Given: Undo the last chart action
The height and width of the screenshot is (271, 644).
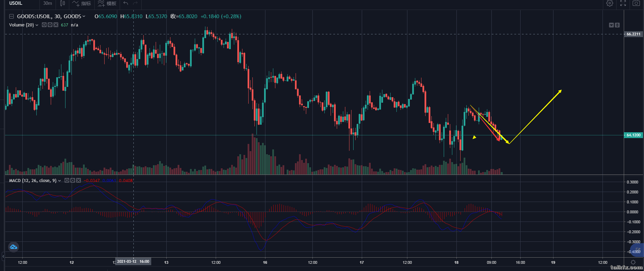Looking at the screenshot, I should point(126,3).
